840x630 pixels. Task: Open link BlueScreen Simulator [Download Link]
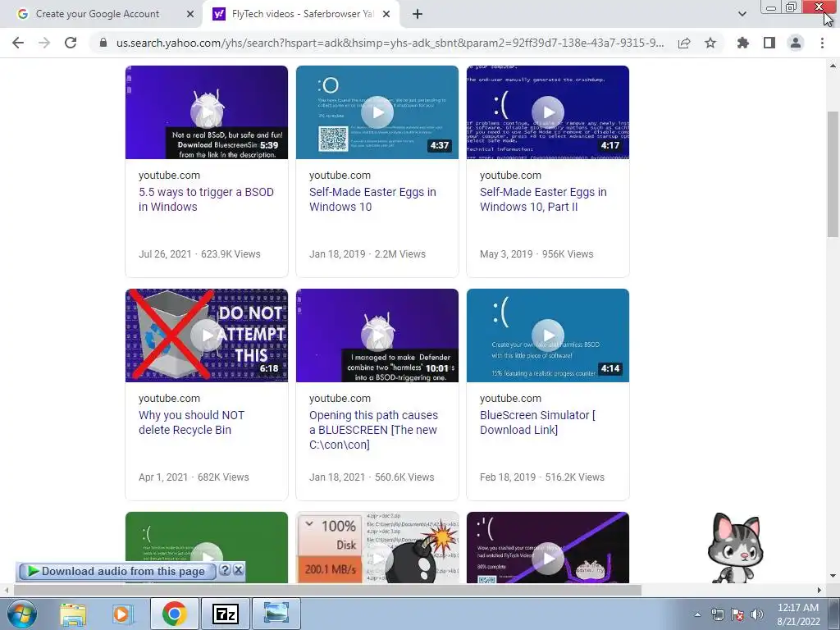pyautogui.click(x=537, y=422)
